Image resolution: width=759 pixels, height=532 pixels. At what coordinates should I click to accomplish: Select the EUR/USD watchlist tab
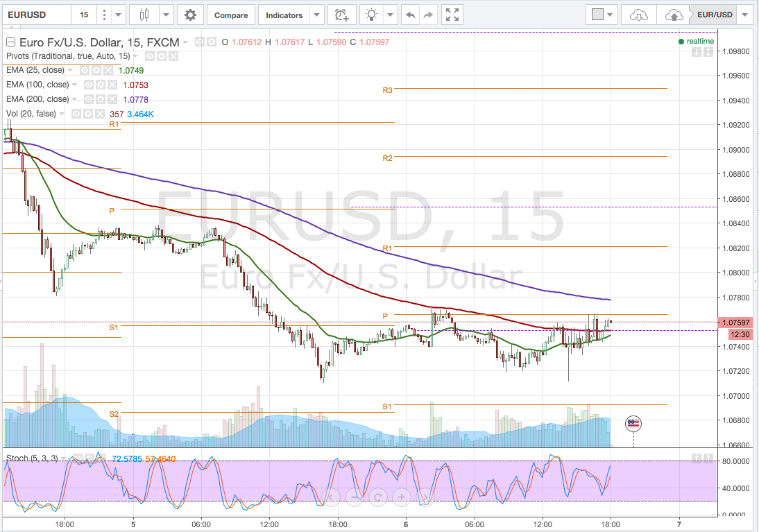tap(715, 14)
